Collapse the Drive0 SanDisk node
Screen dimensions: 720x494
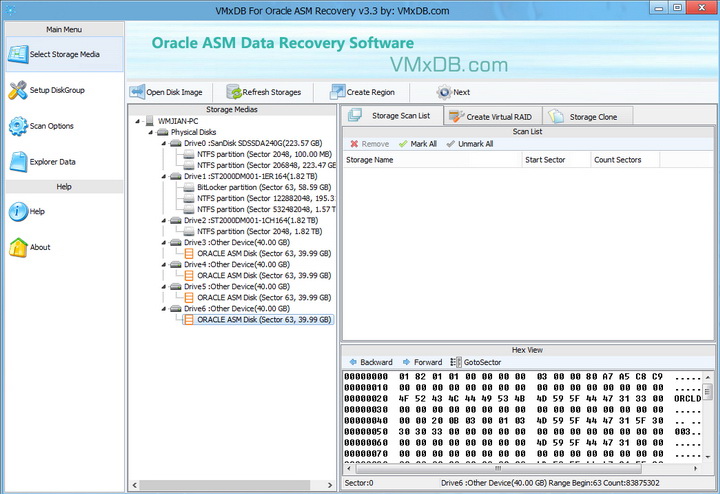163,143
